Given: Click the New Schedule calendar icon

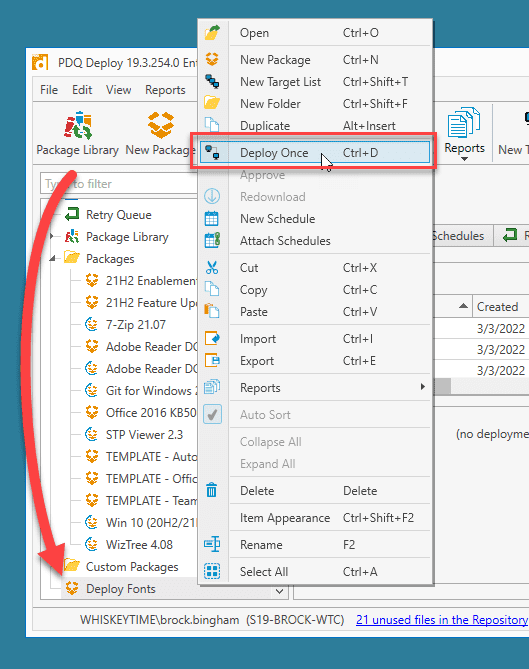Looking at the screenshot, I should [212, 218].
